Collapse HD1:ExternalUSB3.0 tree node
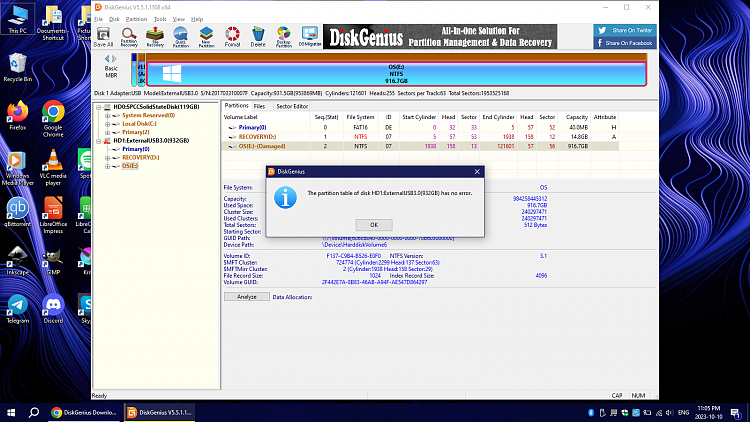Screen dimensions: 750x422 [99, 141]
